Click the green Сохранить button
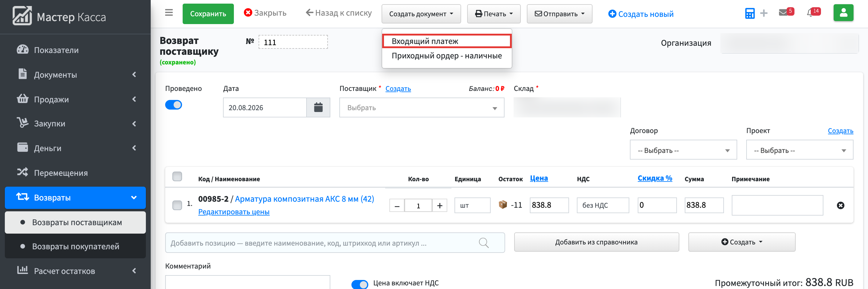Screen dimensions: 868x289 [208, 14]
